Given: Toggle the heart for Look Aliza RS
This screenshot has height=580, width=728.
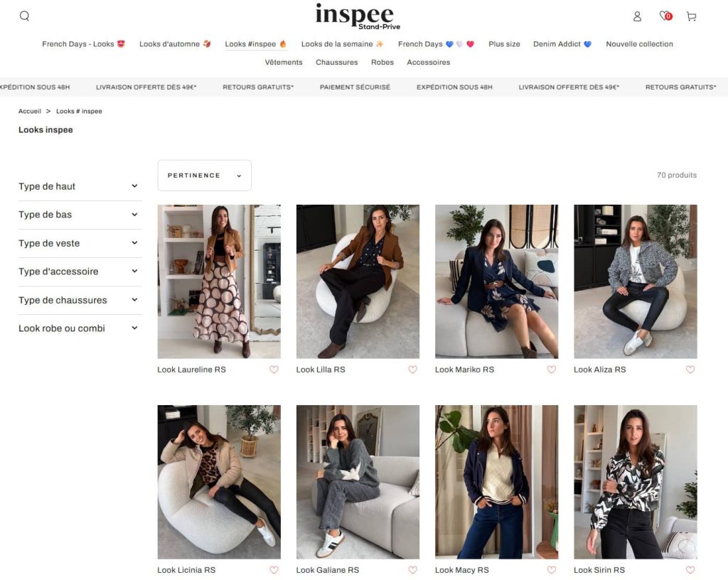Looking at the screenshot, I should 690,370.
